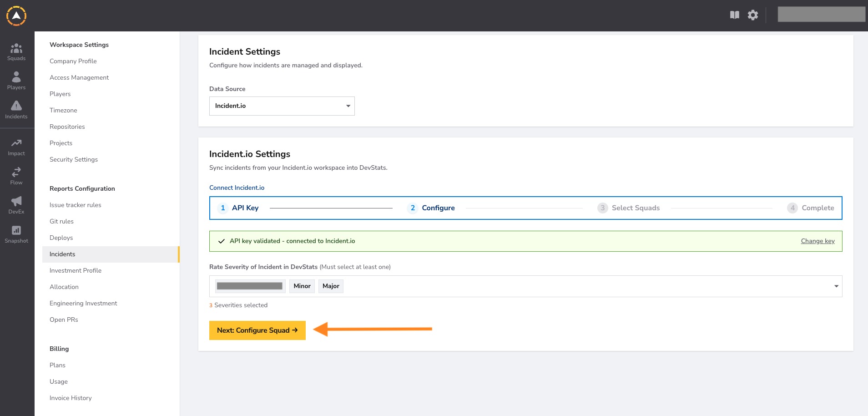The image size is (868, 416).
Task: Open Invoice History page
Action: (71, 398)
